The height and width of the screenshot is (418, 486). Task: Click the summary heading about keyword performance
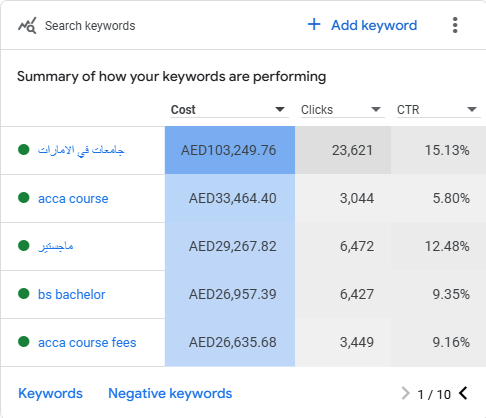[172, 77]
